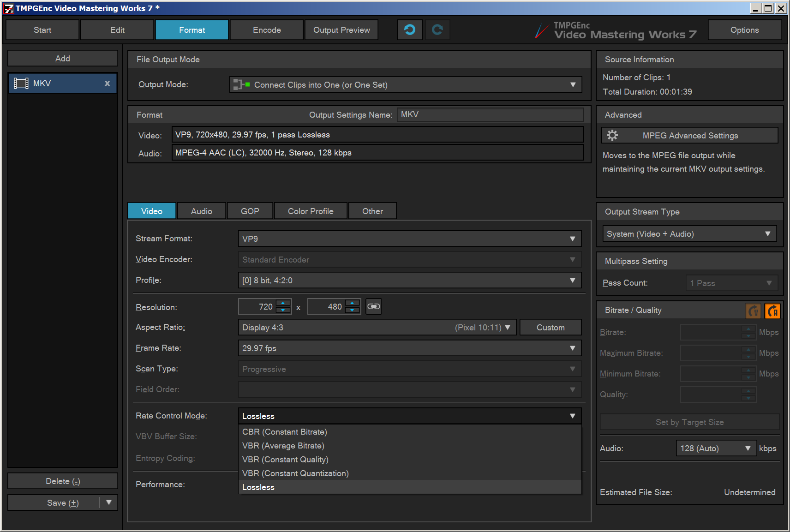Click the redo arrow icon
790x532 pixels.
[437, 30]
